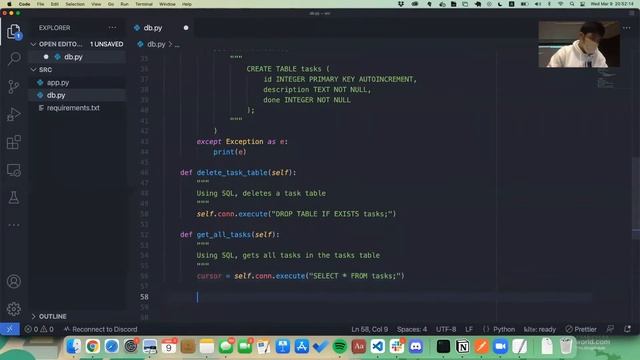Viewport: 640px width, 360px height.
Task: Open Notion from the dock
Action: (462, 347)
